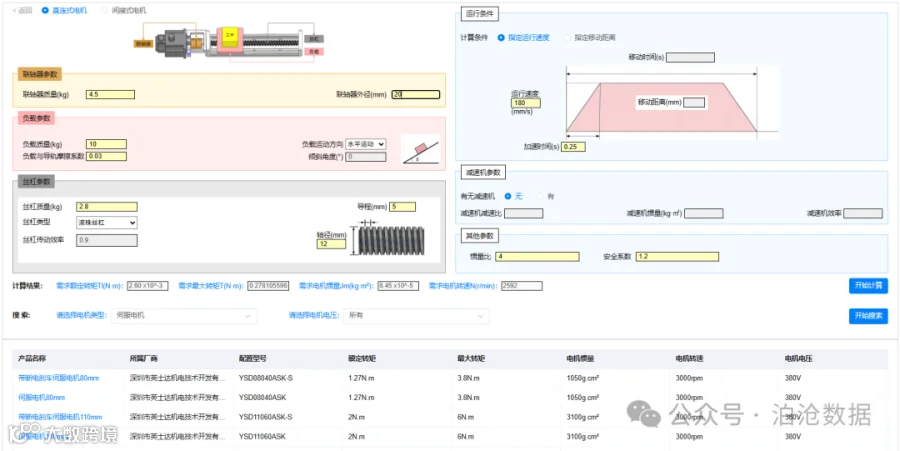
Task: Expand the motor type selector showing 伺服电机
Action: (184, 316)
